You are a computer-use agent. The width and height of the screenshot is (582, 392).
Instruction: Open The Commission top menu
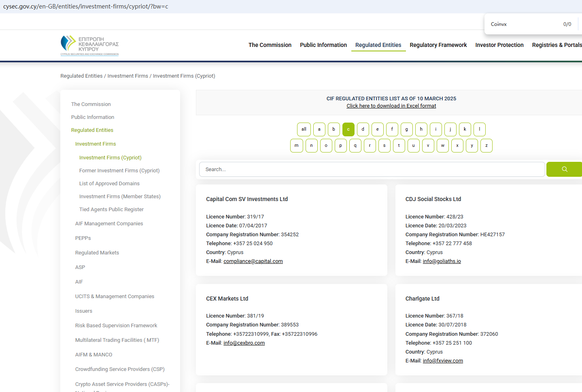coord(270,45)
